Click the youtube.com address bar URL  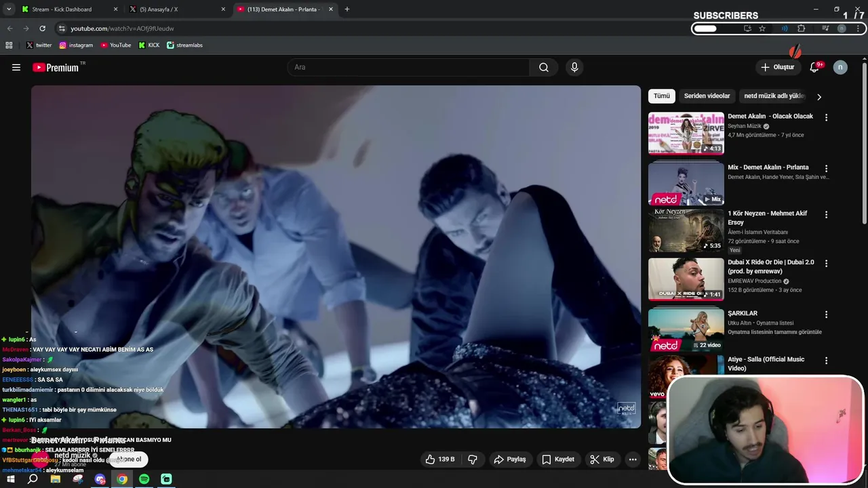[x=122, y=28]
